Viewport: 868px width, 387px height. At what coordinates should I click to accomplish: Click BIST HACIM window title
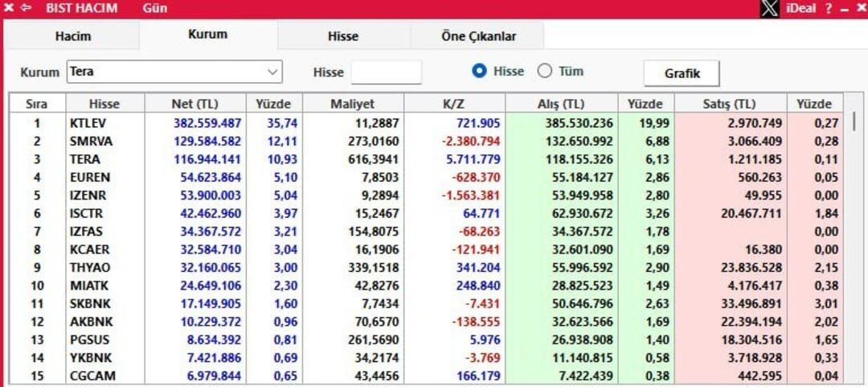tap(81, 8)
